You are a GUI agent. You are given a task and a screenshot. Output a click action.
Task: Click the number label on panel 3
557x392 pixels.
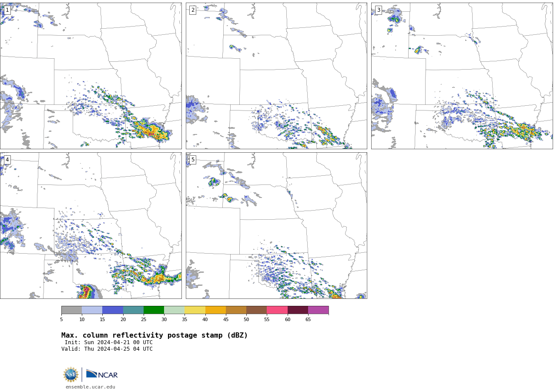pyautogui.click(x=378, y=10)
